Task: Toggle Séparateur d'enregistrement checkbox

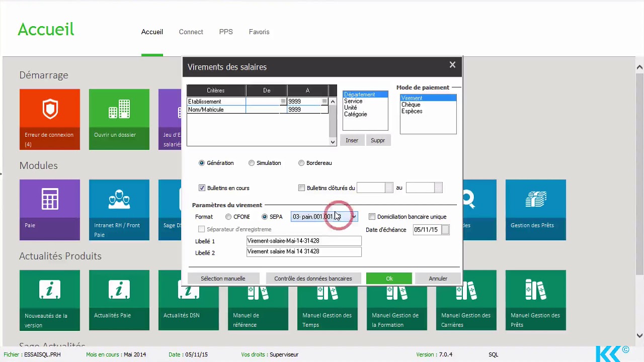Action: [x=201, y=229]
